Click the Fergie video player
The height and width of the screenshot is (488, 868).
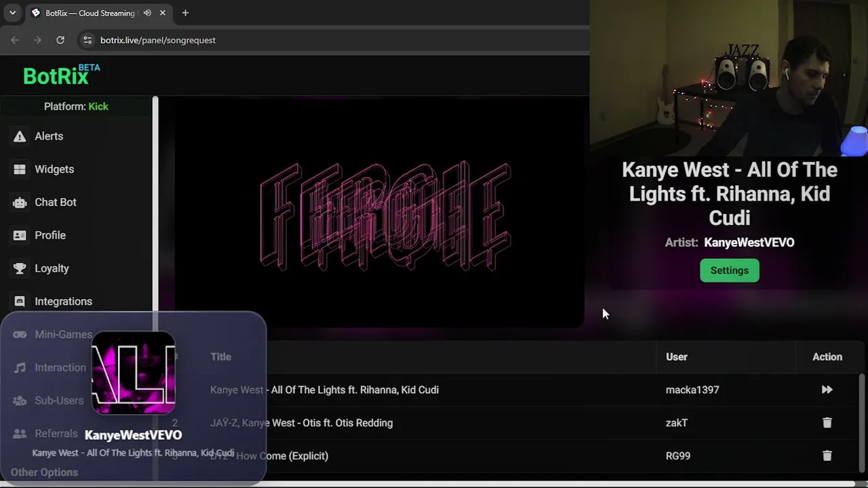[380, 212]
